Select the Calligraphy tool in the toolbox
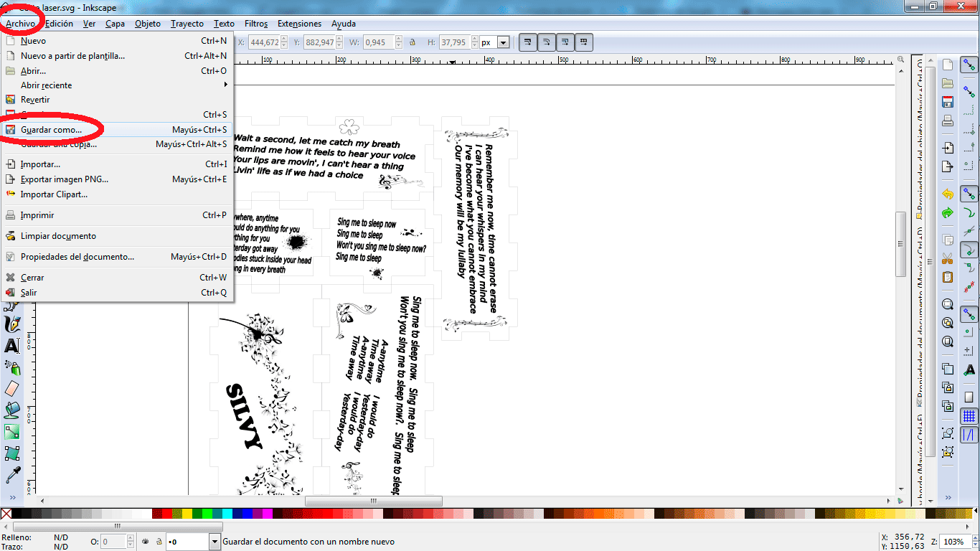Screen dimensions: 980x551 click(12, 325)
